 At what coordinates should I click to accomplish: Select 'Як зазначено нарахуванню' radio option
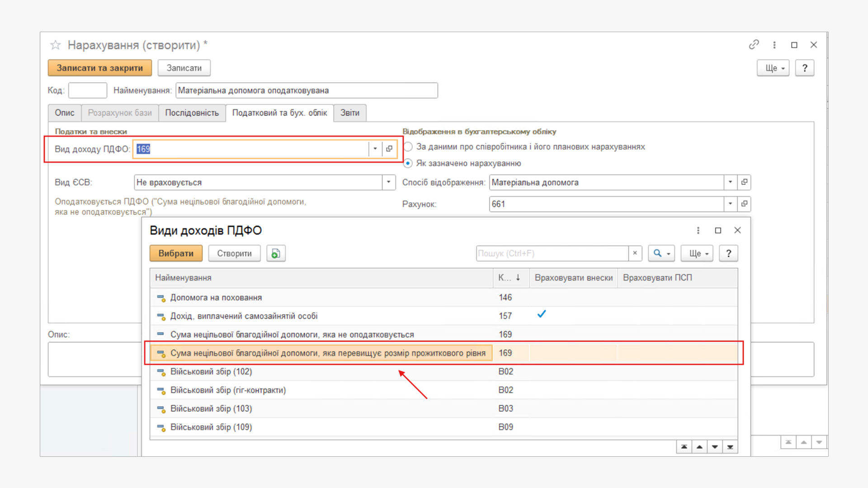click(408, 163)
